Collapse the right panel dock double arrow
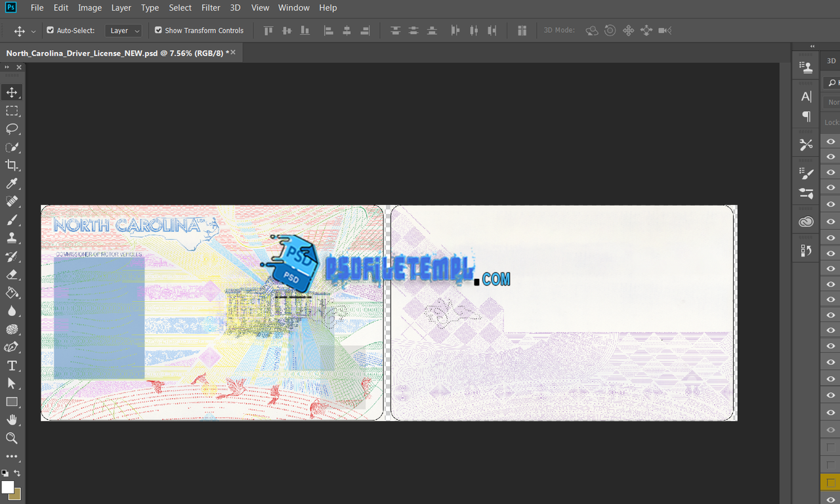The image size is (840, 504). pos(812,47)
